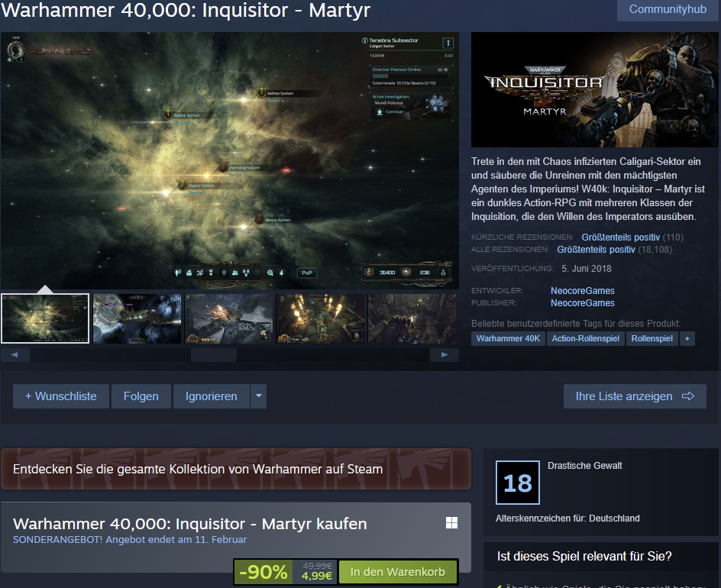
Task: Click the Action-Rollenspiel tag
Action: coord(585,338)
